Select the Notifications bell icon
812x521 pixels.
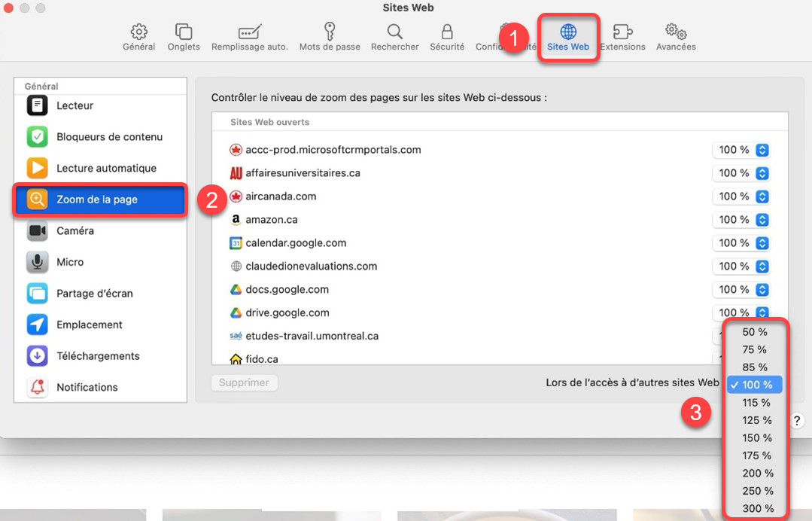click(38, 387)
